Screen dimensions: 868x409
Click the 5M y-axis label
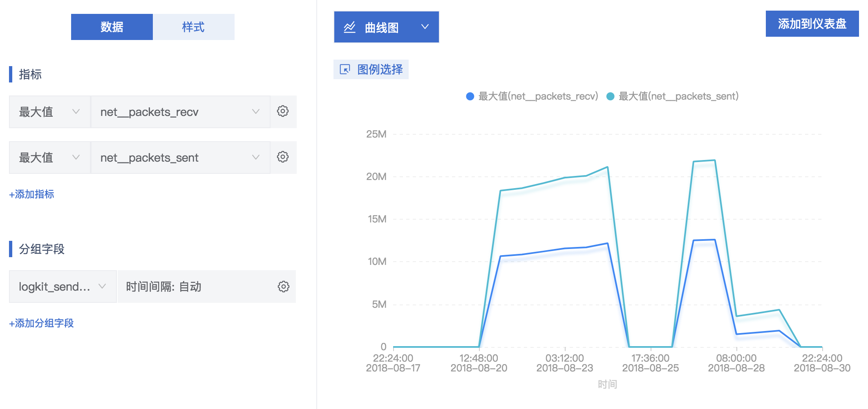[379, 305]
